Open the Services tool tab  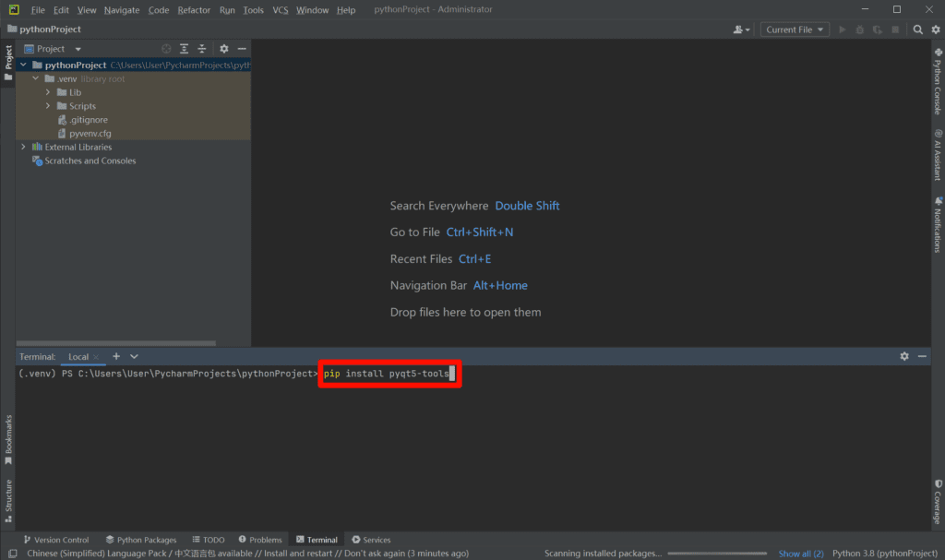[371, 540]
